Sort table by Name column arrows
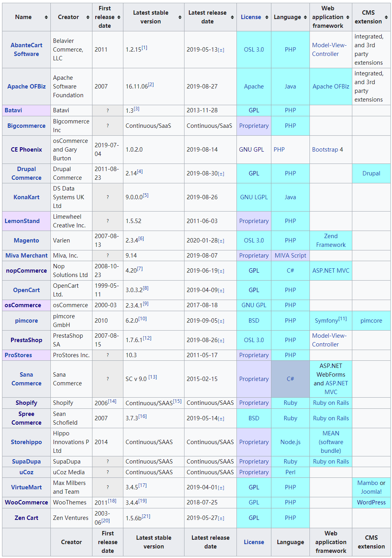 click(46, 17)
